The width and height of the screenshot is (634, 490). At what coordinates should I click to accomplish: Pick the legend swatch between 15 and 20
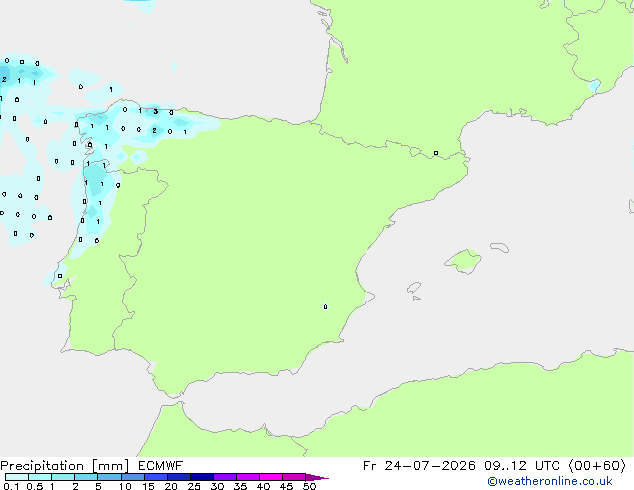[155, 477]
